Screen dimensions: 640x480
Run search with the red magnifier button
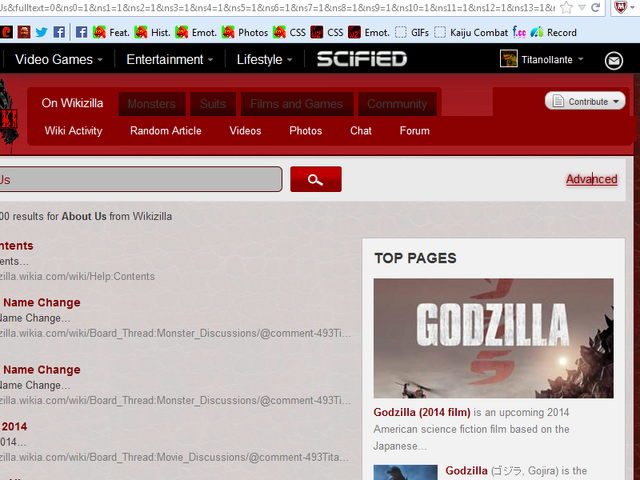coord(316,179)
